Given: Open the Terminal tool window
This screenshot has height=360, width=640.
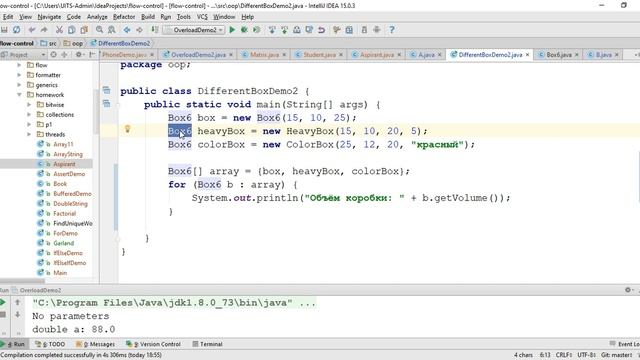Looking at the screenshot, I should pyautogui.click(x=207, y=344).
